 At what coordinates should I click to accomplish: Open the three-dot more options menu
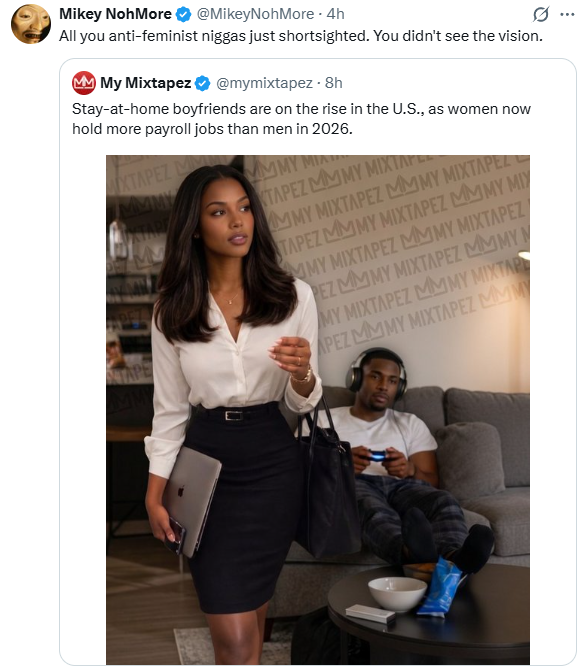coord(567,15)
